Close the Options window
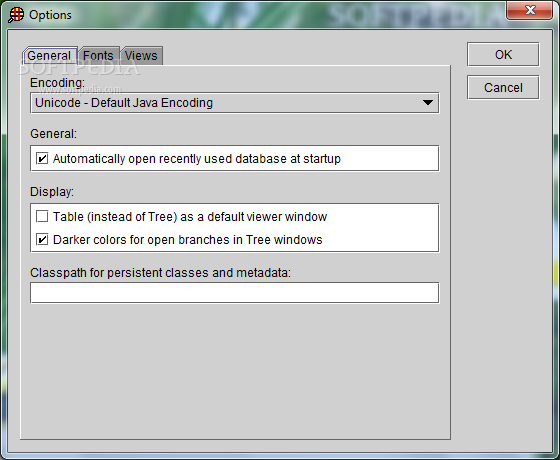 pos(529,10)
